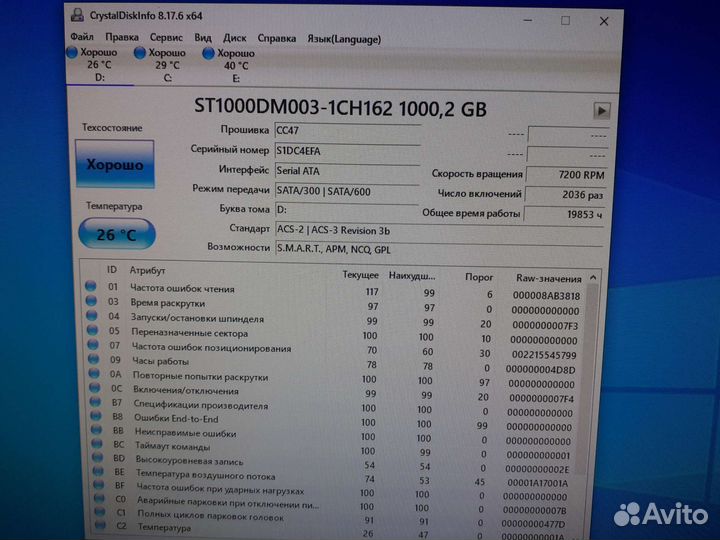Viewport: 720px width, 540px height.
Task: Click the Serial ATA interface field
Action: point(347,171)
